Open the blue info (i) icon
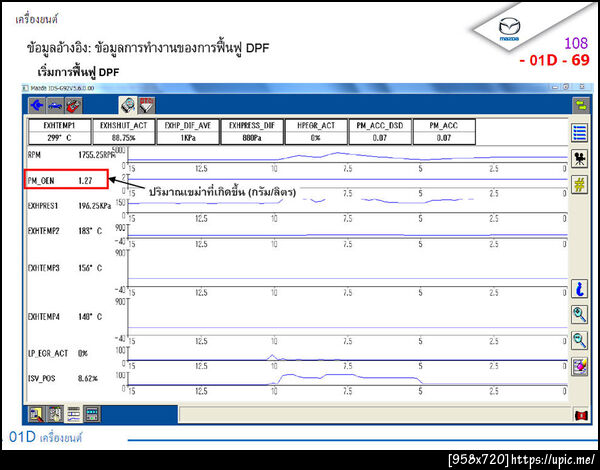Image resolution: width=600 pixels, height=470 pixels. (579, 289)
